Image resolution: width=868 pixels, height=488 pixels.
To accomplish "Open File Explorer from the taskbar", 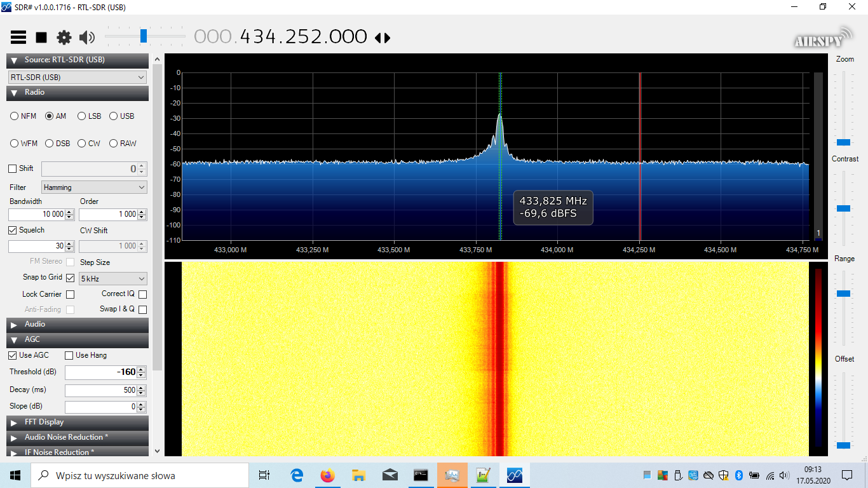I will pos(359,475).
